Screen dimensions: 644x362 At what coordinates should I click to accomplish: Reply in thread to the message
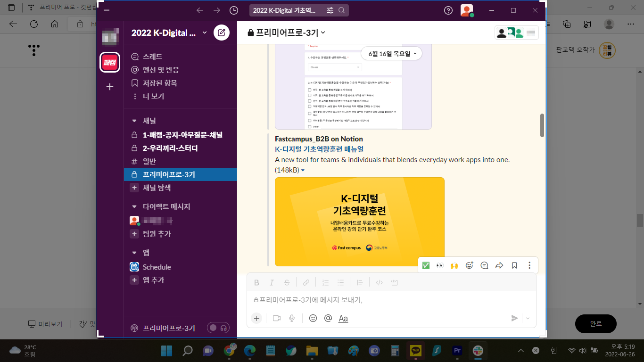[x=484, y=265]
